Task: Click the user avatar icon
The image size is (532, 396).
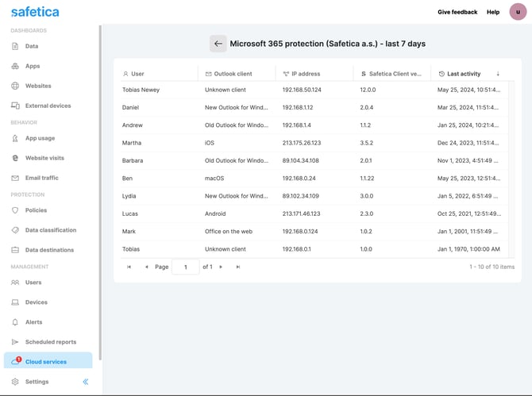Action: (x=518, y=12)
